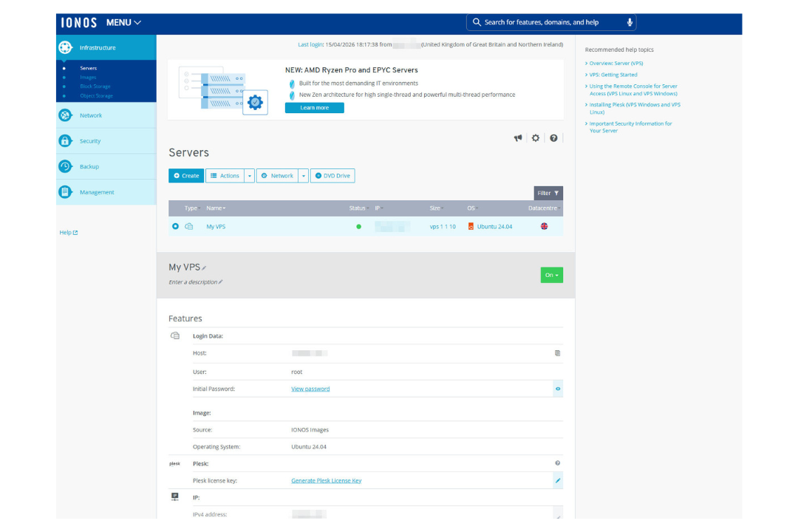798x532 pixels.
Task: Select Servers in the sidebar
Action: (x=88, y=68)
